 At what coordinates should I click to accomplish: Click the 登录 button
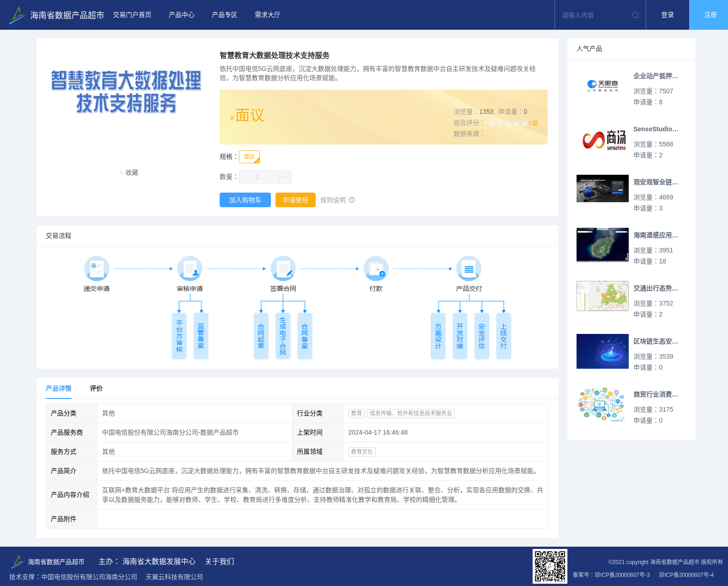coord(668,15)
